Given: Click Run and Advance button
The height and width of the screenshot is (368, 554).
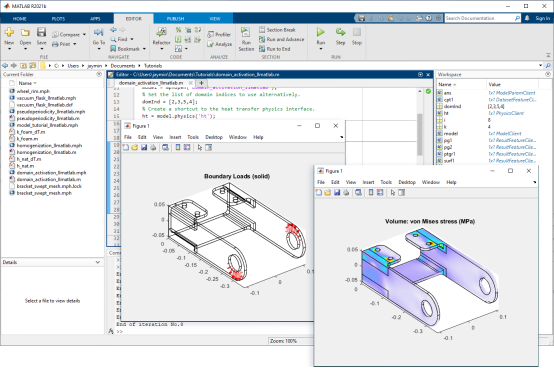Looking at the screenshot, I should (x=282, y=39).
